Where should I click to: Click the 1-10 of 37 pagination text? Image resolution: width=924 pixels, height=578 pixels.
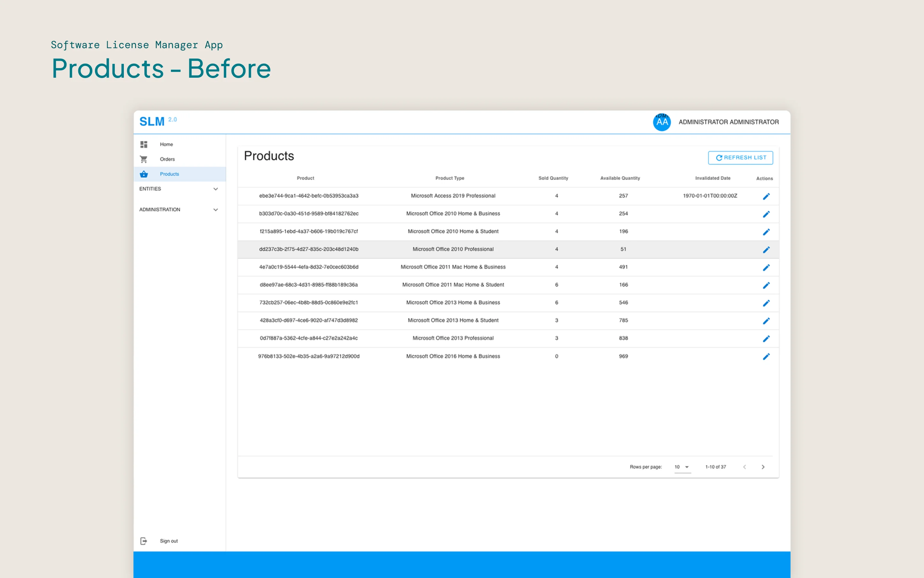tap(715, 467)
